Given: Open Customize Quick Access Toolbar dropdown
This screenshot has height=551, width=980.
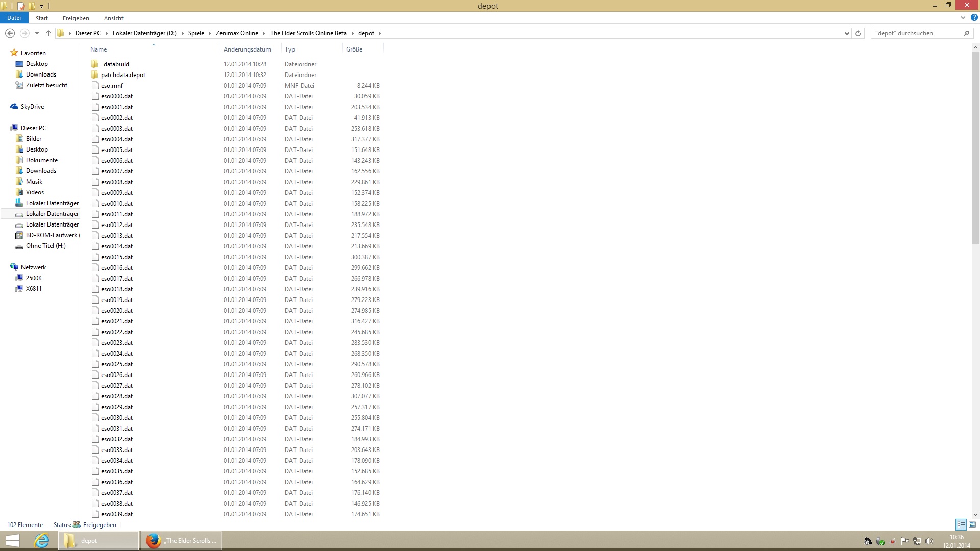Looking at the screenshot, I should point(42,6).
